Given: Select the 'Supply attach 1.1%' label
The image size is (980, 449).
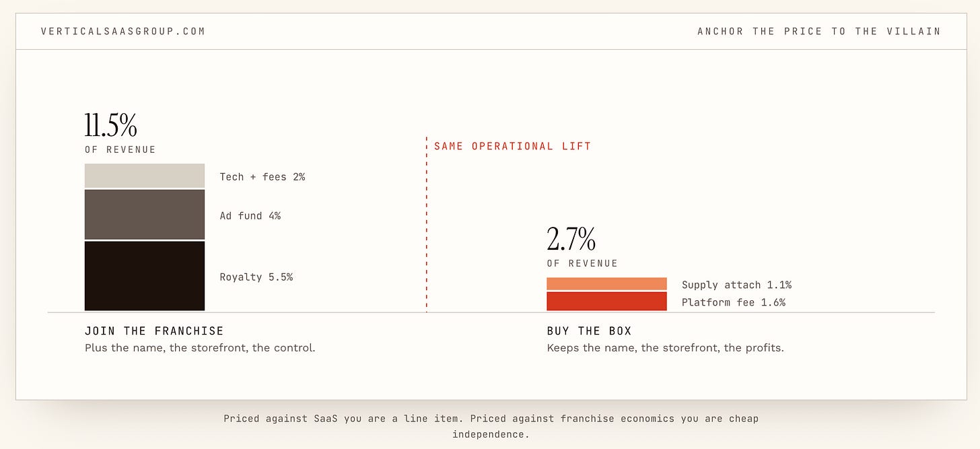Looking at the screenshot, I should (x=736, y=285).
